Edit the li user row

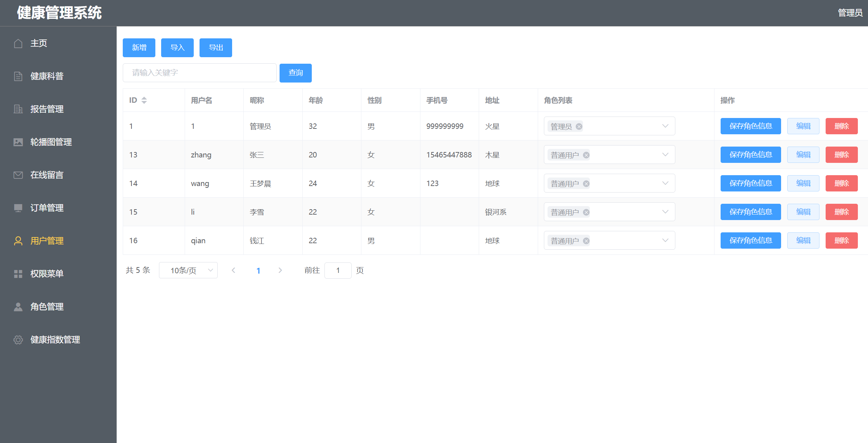[x=803, y=212]
